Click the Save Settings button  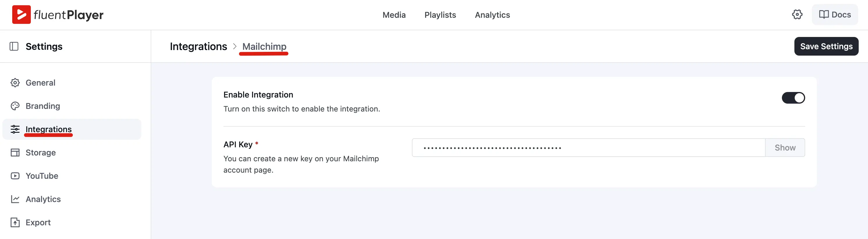point(826,46)
